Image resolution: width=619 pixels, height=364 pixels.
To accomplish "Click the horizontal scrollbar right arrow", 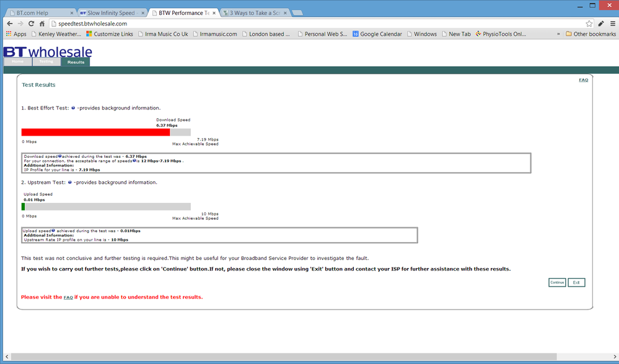I will (615, 357).
